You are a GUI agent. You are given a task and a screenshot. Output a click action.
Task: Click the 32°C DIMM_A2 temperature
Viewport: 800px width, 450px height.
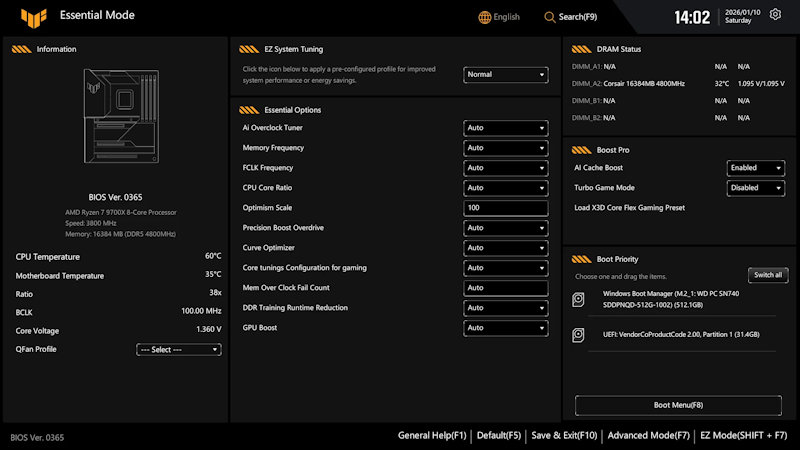point(721,84)
